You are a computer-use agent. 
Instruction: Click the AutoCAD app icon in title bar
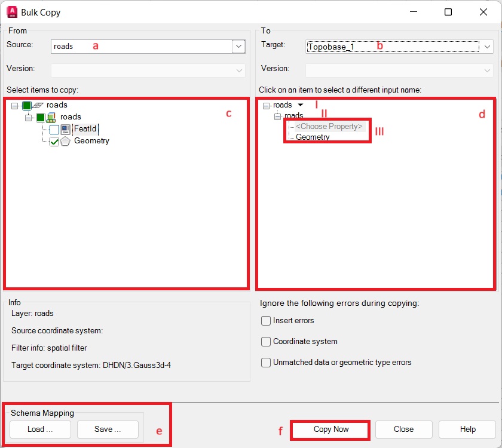tap(11, 12)
